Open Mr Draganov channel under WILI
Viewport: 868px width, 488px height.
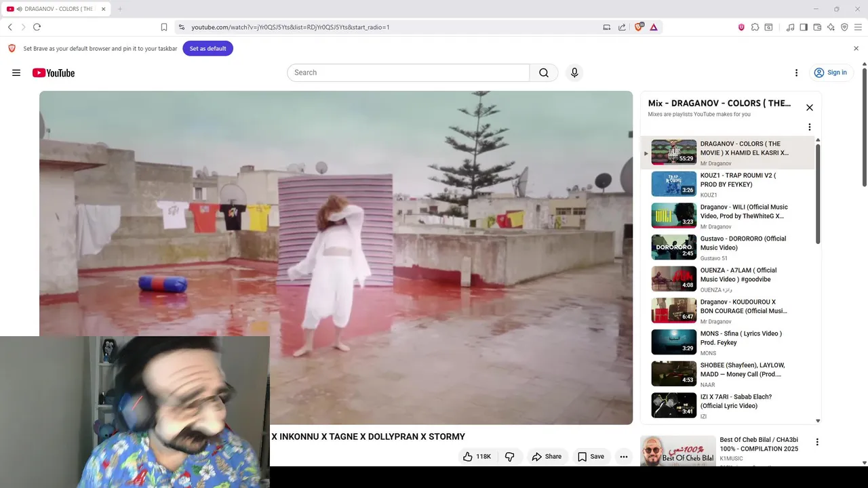coord(715,226)
